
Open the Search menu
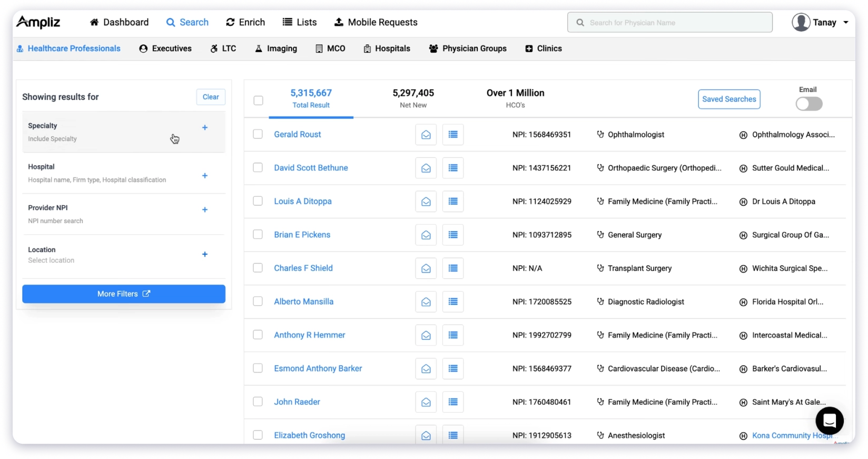188,22
